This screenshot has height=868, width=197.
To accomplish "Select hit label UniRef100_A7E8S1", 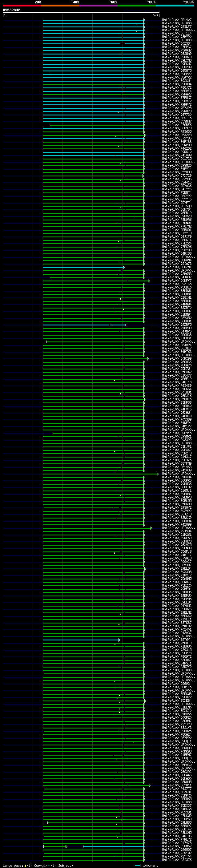I will pyautogui.click(x=177, y=338).
